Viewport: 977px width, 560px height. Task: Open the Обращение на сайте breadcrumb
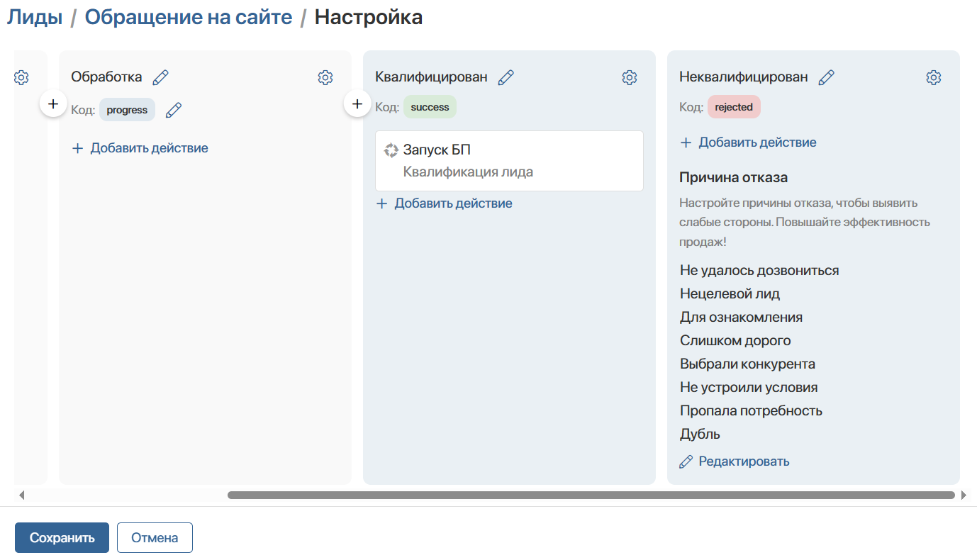(189, 17)
